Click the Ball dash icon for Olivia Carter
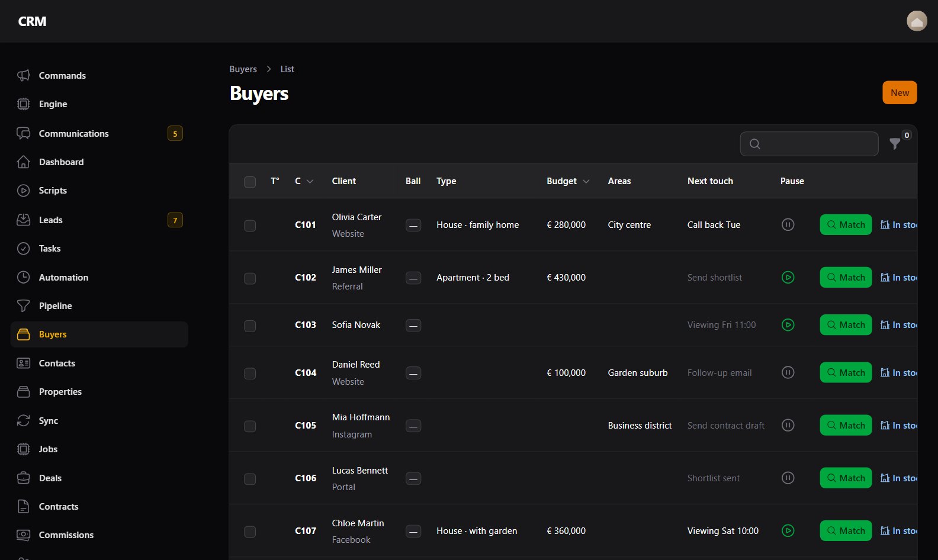Image resolution: width=938 pixels, height=560 pixels. point(413,225)
